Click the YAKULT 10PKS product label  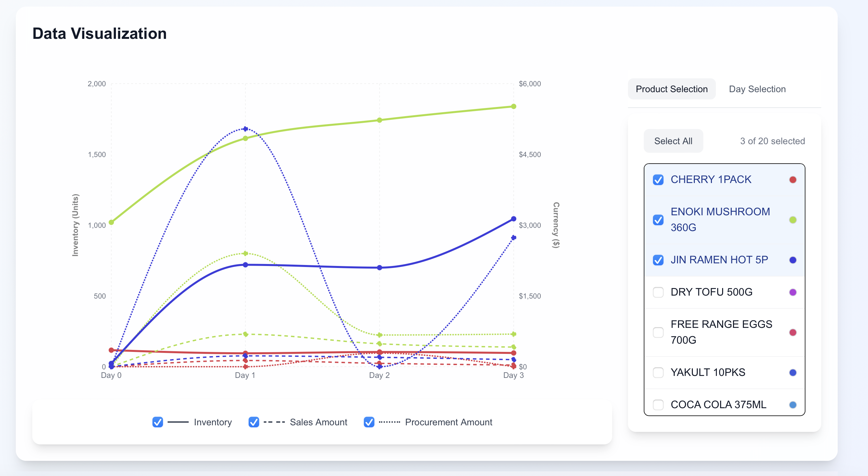click(x=708, y=372)
